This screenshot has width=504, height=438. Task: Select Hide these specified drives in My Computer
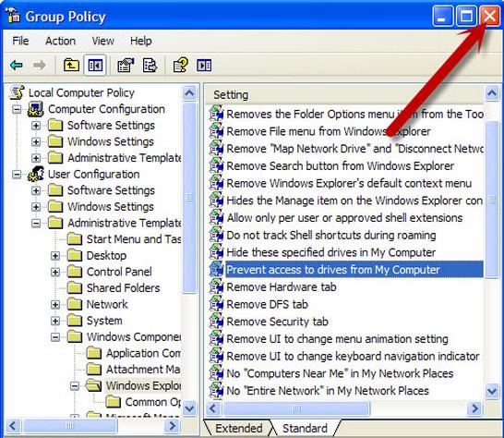pos(330,252)
